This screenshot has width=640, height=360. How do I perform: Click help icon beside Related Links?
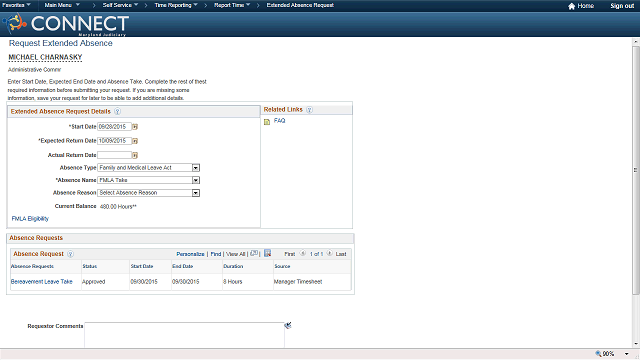[309, 110]
